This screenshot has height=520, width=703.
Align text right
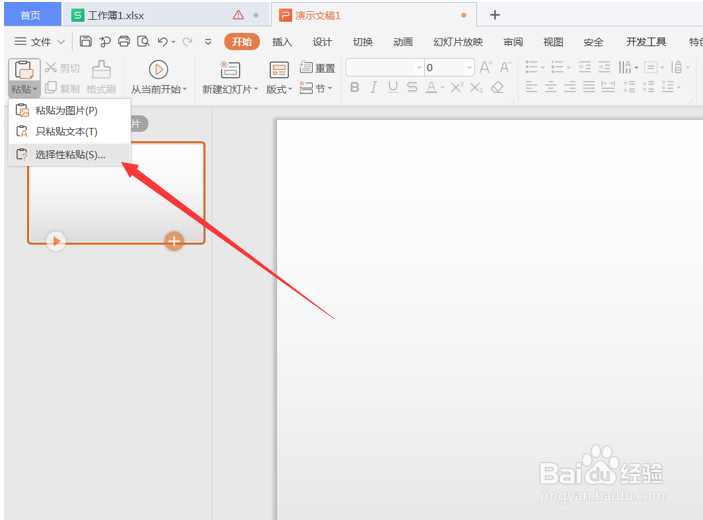(570, 87)
